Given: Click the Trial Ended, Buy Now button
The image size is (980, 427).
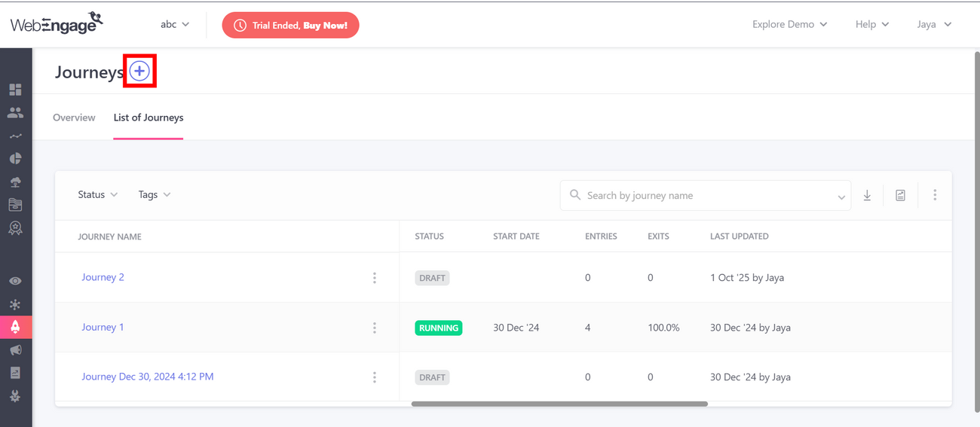Looking at the screenshot, I should pos(290,25).
